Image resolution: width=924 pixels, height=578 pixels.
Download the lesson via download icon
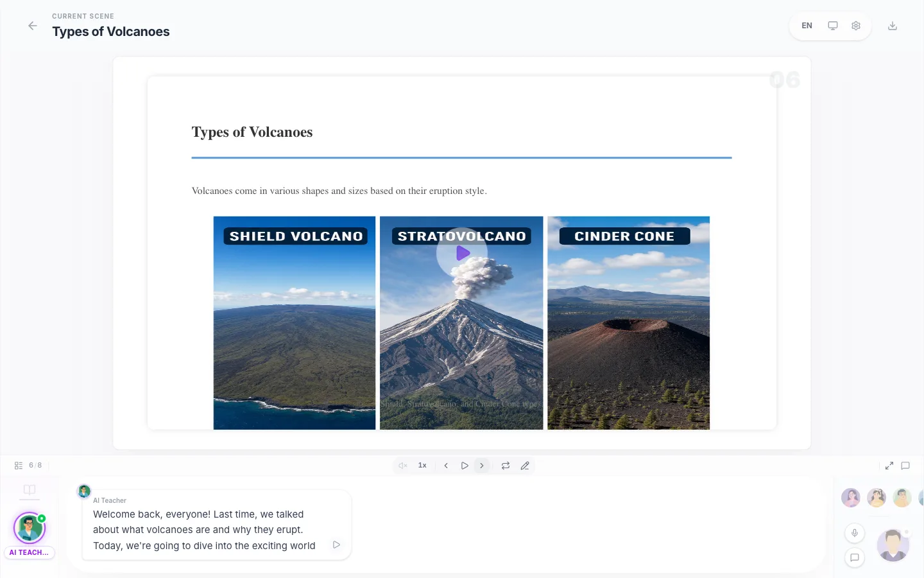(892, 26)
